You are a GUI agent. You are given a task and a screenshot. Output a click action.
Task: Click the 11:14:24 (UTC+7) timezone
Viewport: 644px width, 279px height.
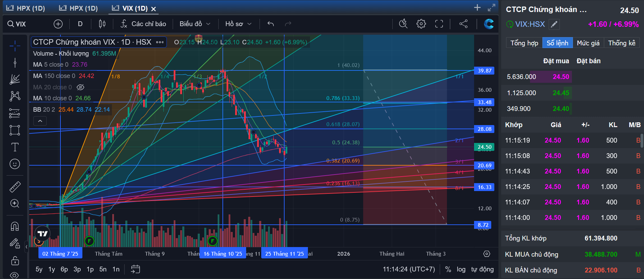(409, 269)
